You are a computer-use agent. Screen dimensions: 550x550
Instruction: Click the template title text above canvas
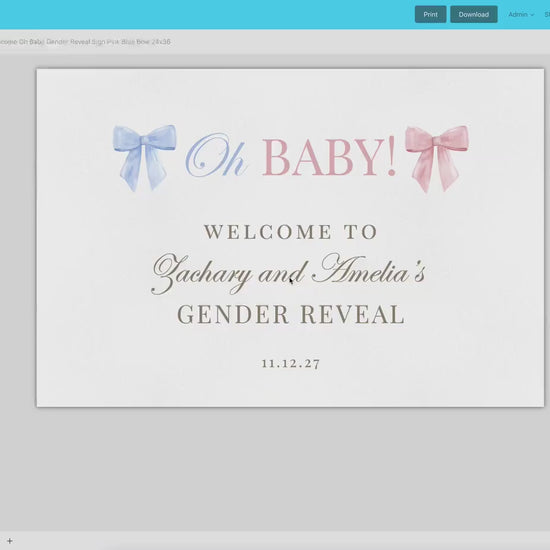85,42
